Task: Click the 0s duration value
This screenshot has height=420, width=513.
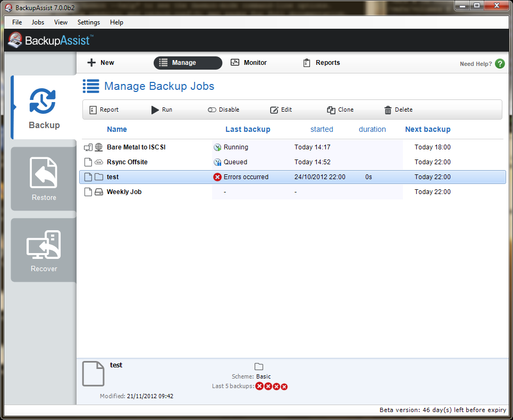Action: click(369, 177)
